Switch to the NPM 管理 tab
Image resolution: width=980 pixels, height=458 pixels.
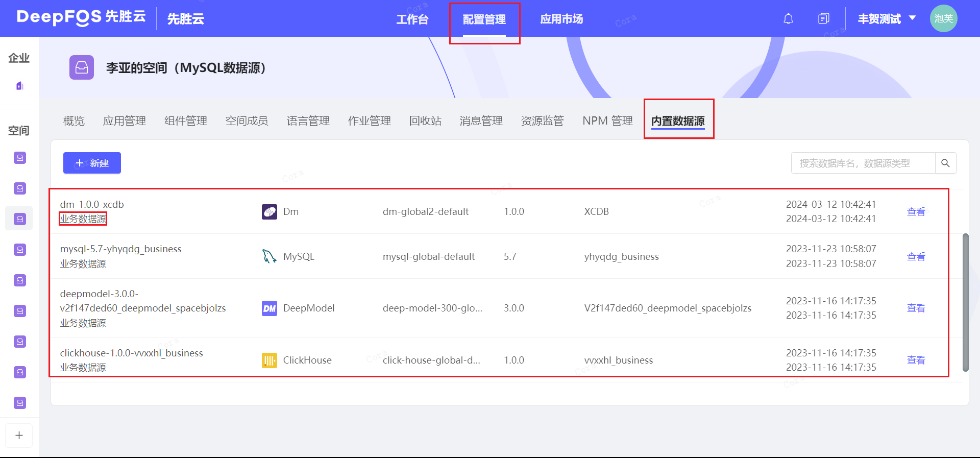pyautogui.click(x=608, y=121)
